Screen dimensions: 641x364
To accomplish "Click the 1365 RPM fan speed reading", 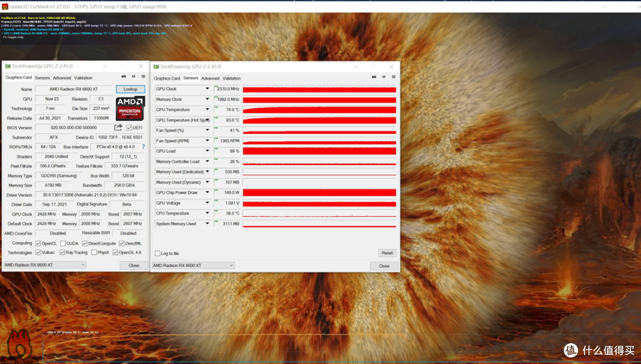I will tap(227, 141).
